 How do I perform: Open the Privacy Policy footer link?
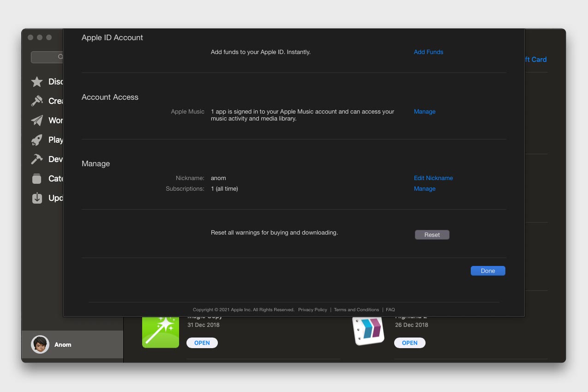(x=312, y=310)
